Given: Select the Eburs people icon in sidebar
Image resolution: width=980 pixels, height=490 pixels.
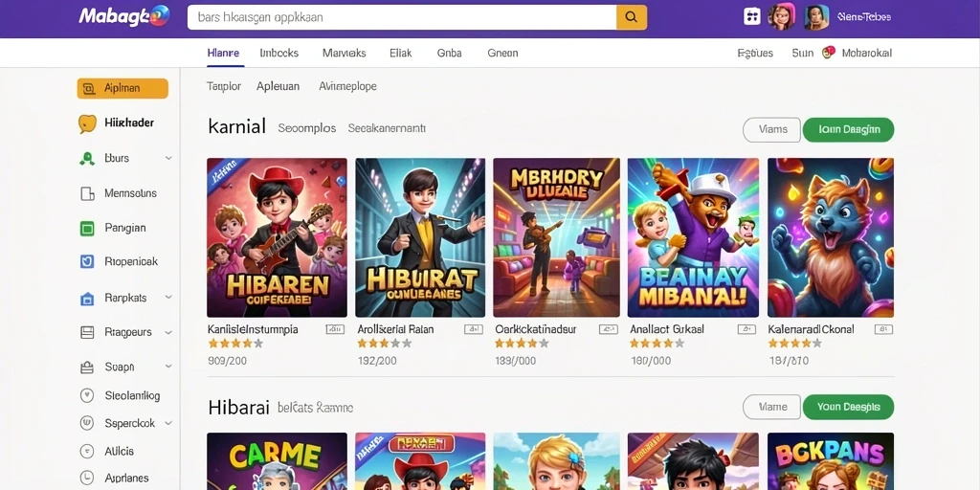Looking at the screenshot, I should pos(87,158).
